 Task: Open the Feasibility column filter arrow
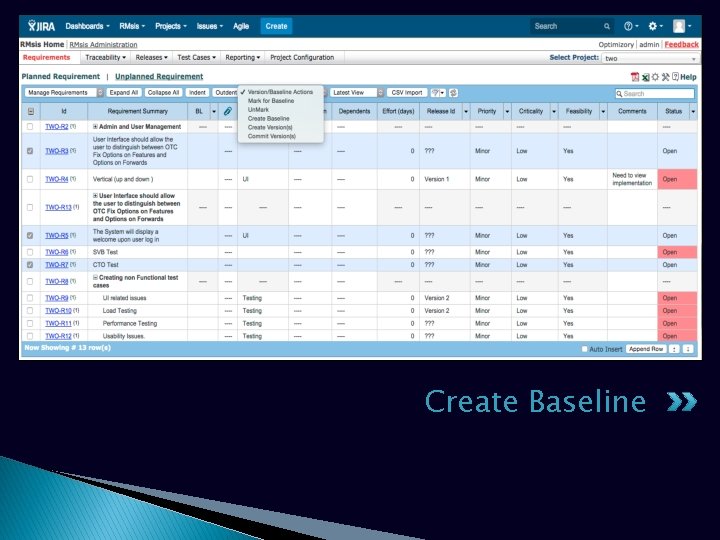[x=603, y=111]
